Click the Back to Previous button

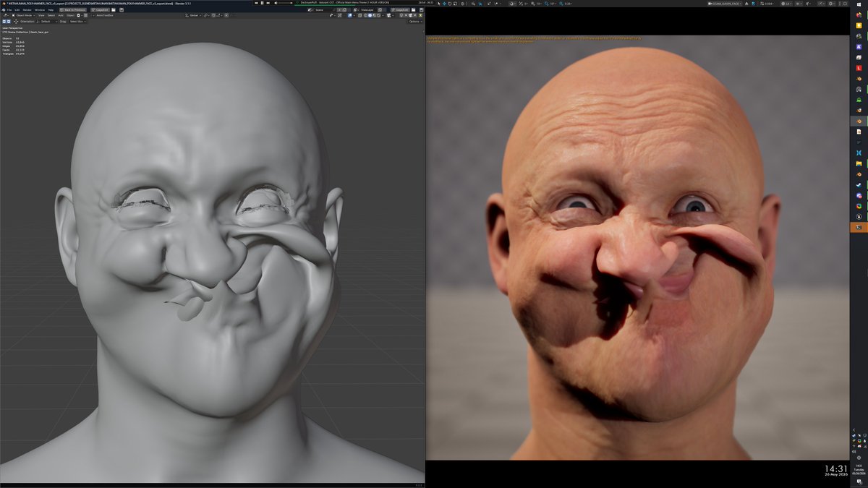pyautogui.click(x=73, y=9)
